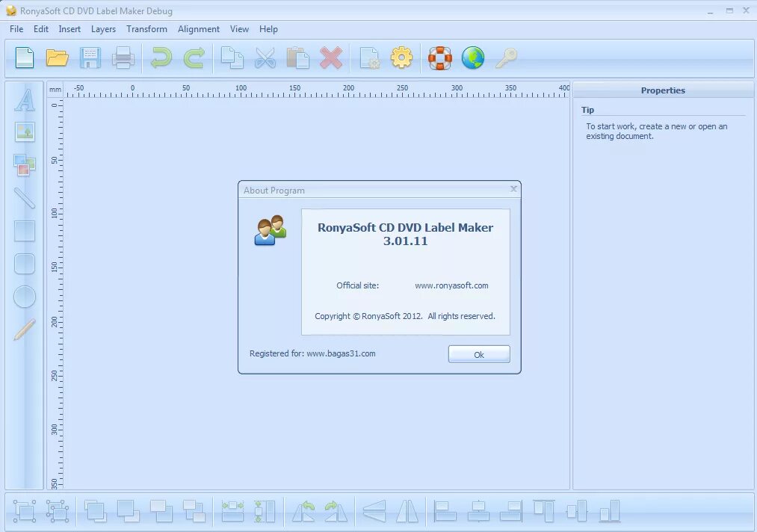Open an existing file with folder icon

pyautogui.click(x=58, y=58)
